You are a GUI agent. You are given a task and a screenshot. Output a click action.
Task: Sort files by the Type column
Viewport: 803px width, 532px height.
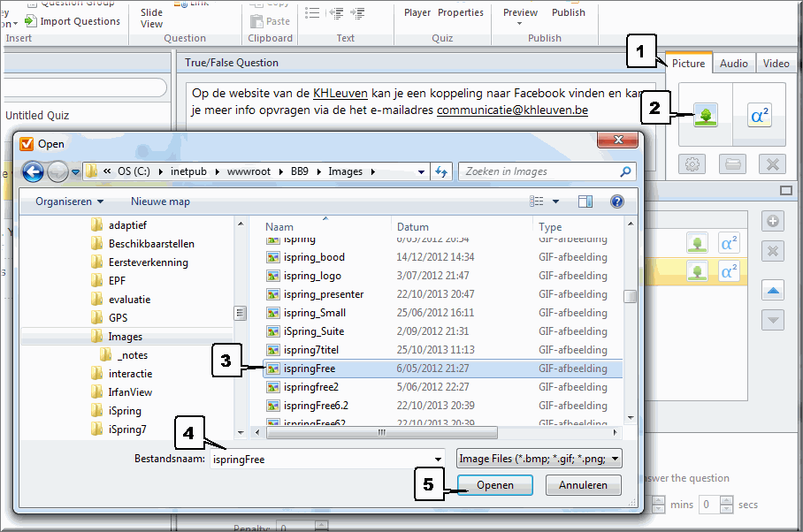[550, 226]
